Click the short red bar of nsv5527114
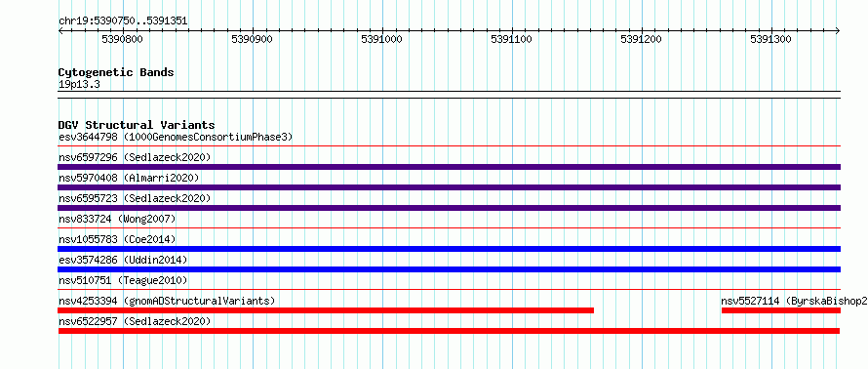 coord(781,310)
